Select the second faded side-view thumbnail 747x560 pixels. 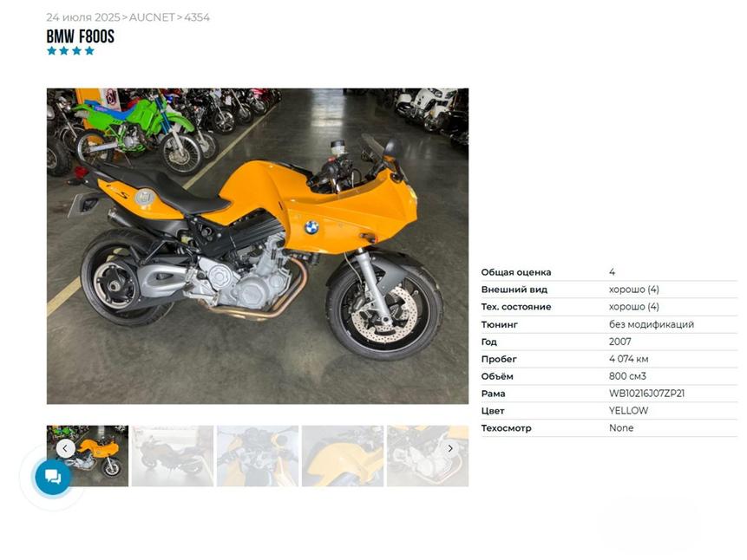(173, 456)
